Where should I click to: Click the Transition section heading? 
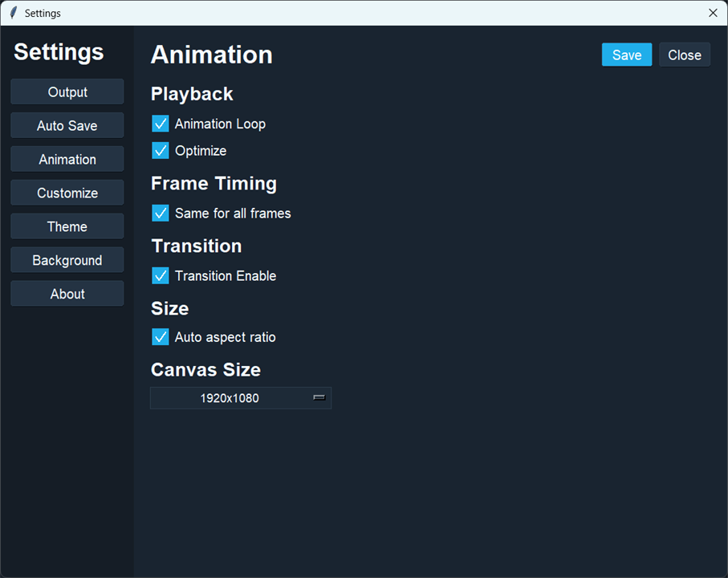pos(197,246)
